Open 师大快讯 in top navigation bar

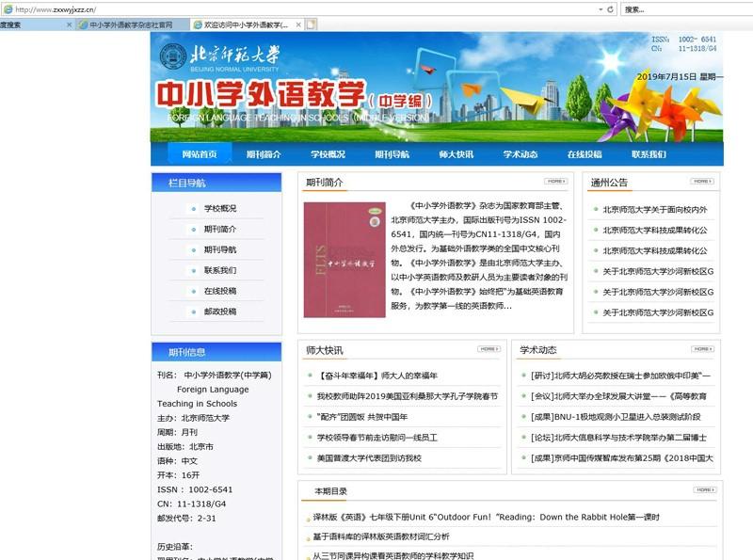(x=457, y=154)
